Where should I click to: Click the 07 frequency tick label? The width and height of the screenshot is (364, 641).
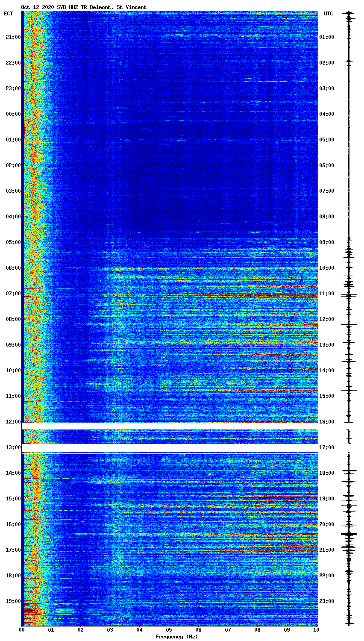coord(228,630)
